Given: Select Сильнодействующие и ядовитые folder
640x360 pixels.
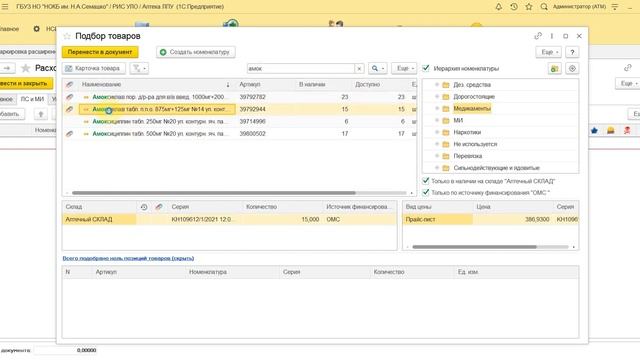Looking at the screenshot, I should 496,168.
